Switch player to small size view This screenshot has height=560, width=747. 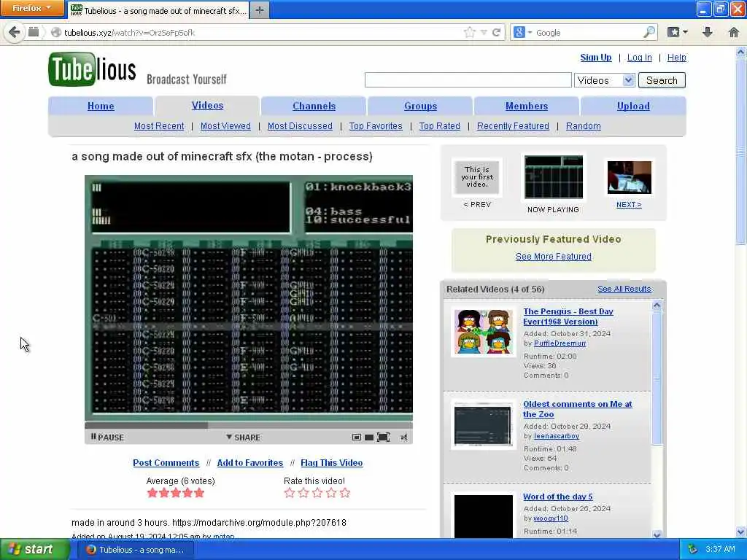point(356,437)
